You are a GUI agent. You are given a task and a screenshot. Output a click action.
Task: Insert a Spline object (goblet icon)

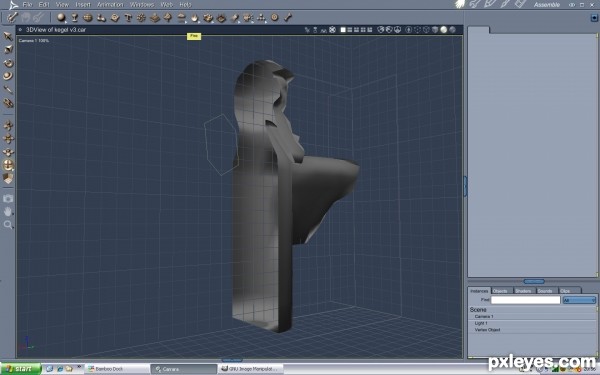[75, 17]
